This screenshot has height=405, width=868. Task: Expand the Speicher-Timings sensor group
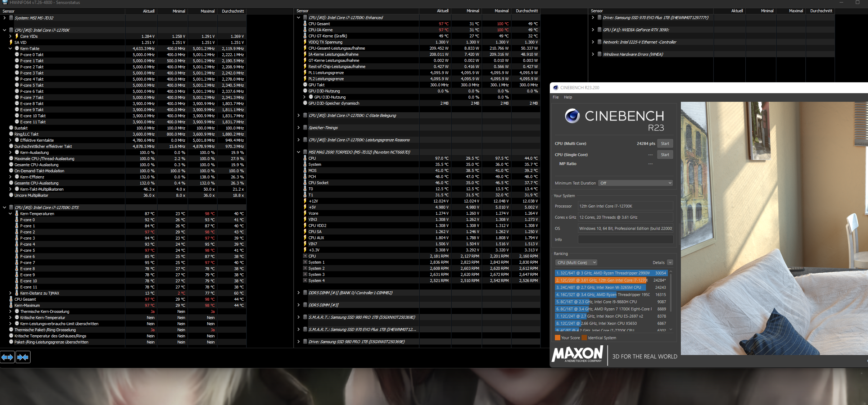298,128
